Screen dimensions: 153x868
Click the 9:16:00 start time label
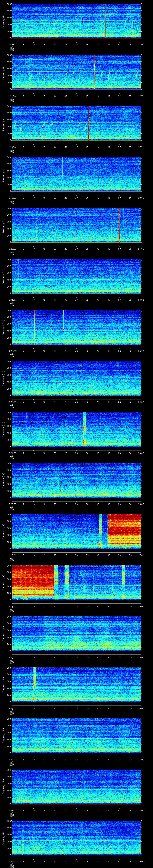pyautogui.click(x=12, y=44)
